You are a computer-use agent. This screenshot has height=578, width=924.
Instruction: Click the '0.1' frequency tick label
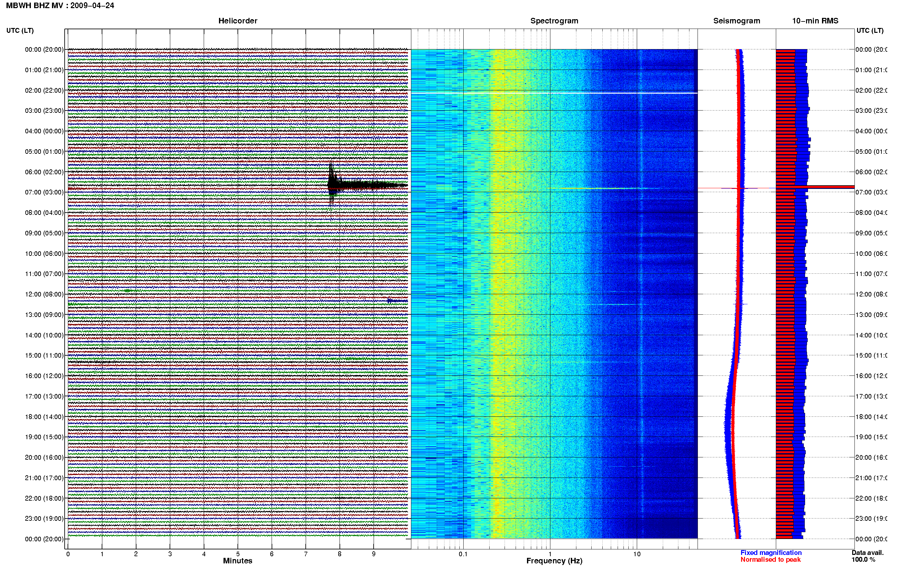[x=463, y=554]
